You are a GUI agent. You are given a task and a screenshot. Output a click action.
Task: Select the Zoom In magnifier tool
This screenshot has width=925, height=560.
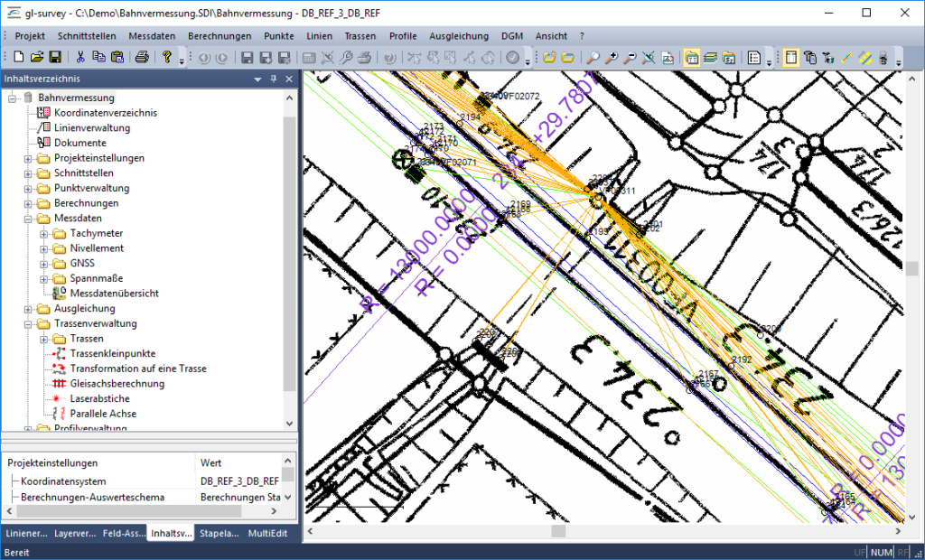(612, 58)
